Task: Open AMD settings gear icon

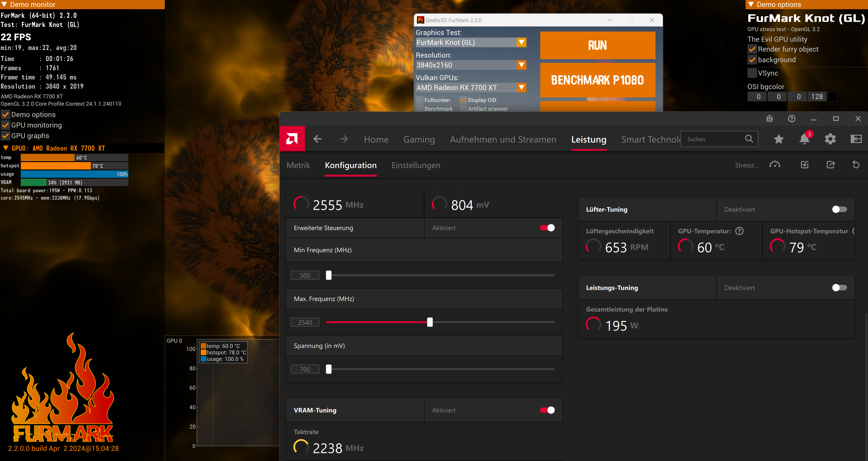Action: coord(830,139)
